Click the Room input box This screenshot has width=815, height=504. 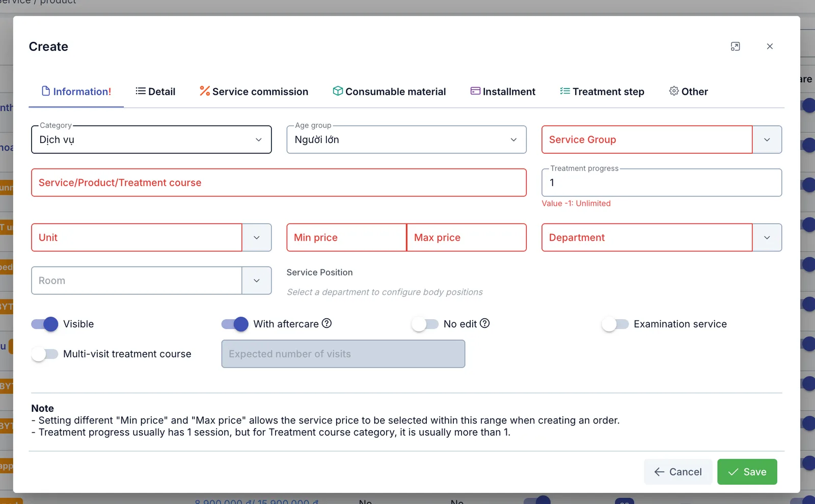tap(137, 281)
